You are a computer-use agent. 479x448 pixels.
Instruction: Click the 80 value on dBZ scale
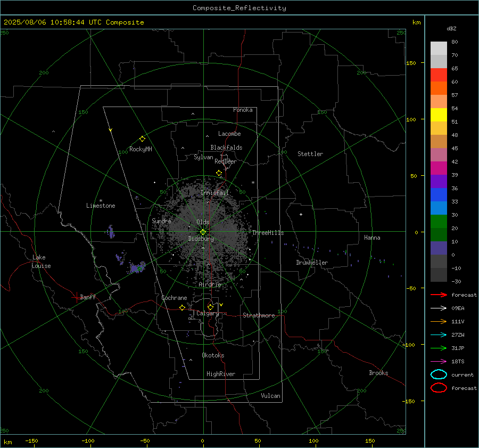pyautogui.click(x=455, y=42)
